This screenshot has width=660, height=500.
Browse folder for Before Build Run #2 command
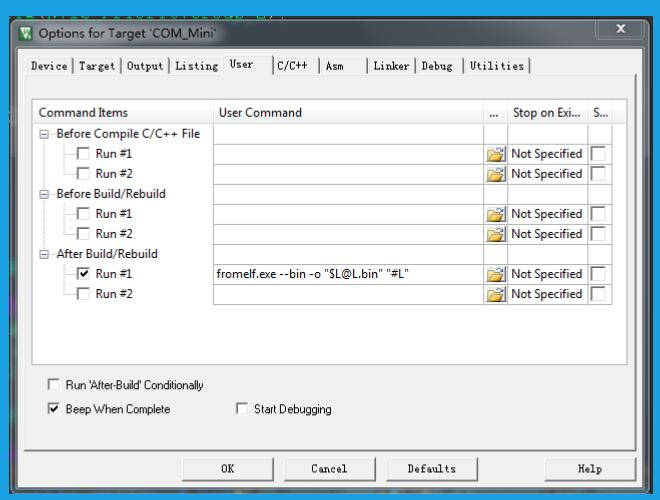click(x=495, y=234)
